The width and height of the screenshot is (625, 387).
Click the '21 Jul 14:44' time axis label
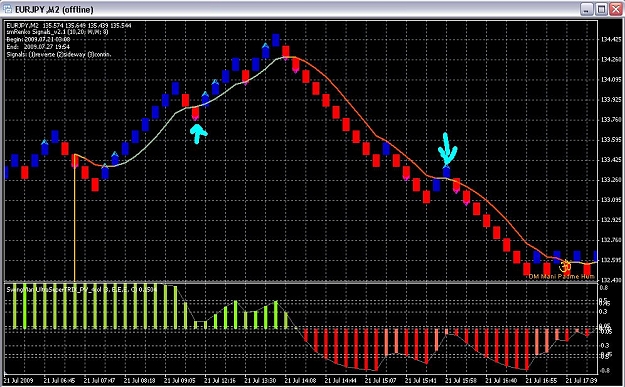pyautogui.click(x=341, y=380)
